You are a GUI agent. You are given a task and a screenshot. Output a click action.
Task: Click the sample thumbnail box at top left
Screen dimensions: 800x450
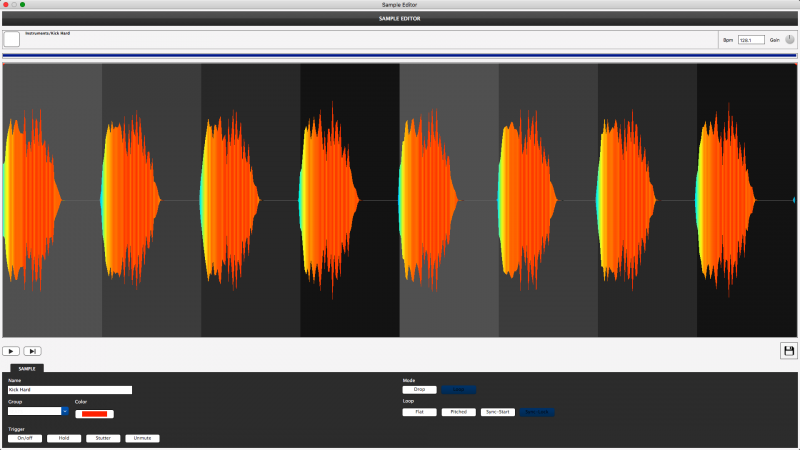pos(12,39)
